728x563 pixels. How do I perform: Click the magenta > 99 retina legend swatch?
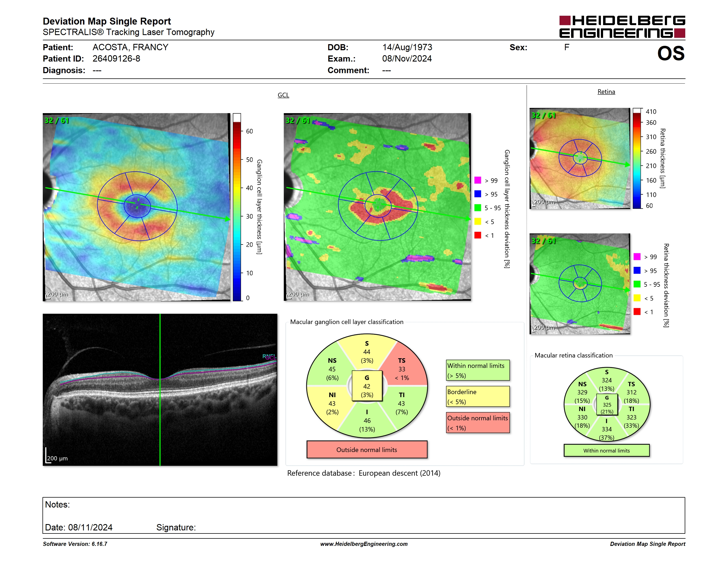637,256
